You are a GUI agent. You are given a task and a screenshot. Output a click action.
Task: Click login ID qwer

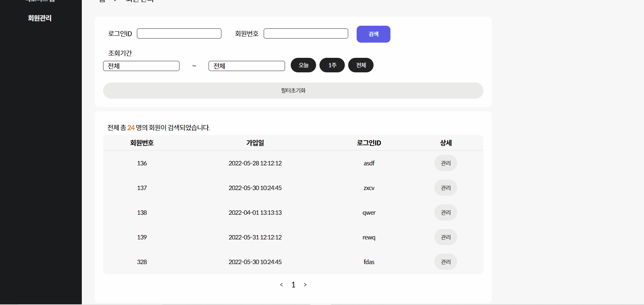(x=369, y=213)
